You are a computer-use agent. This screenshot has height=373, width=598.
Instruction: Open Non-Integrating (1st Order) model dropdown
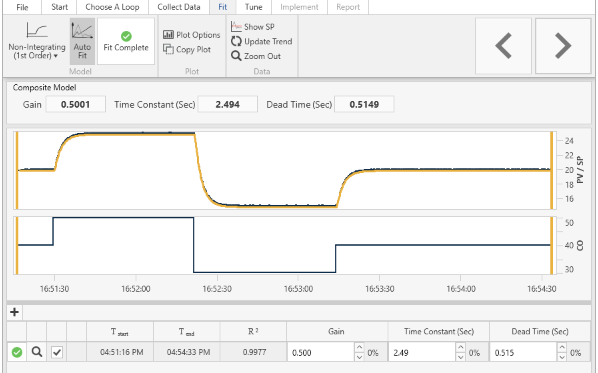(37, 41)
